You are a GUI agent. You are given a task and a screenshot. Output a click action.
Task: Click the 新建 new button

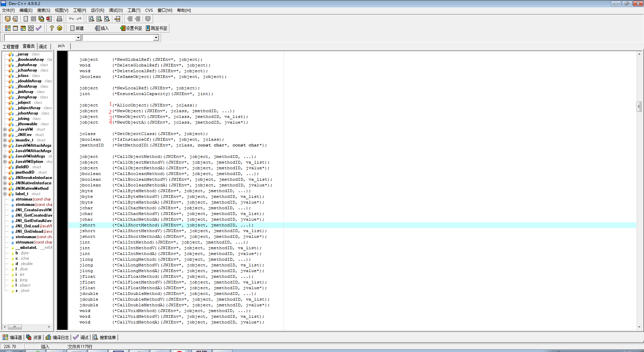[77, 28]
